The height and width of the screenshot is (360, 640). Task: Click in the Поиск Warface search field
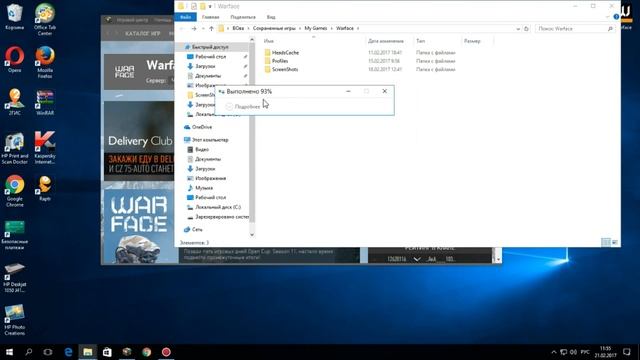[x=571, y=29]
